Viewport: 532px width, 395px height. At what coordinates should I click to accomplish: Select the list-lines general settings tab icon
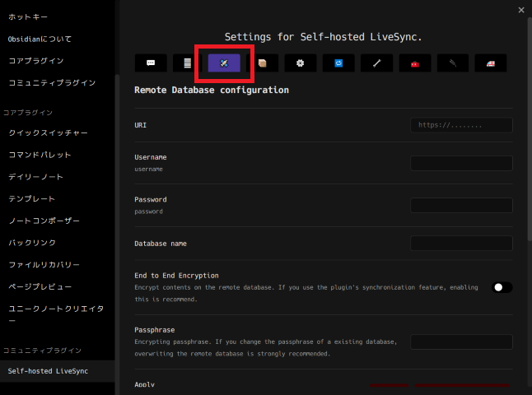pyautogui.click(x=187, y=63)
